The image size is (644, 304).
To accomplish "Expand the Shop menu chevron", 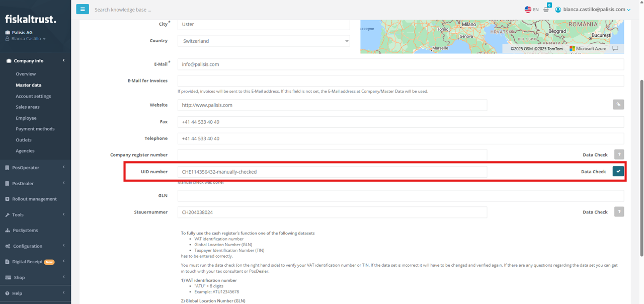I will (x=63, y=277).
